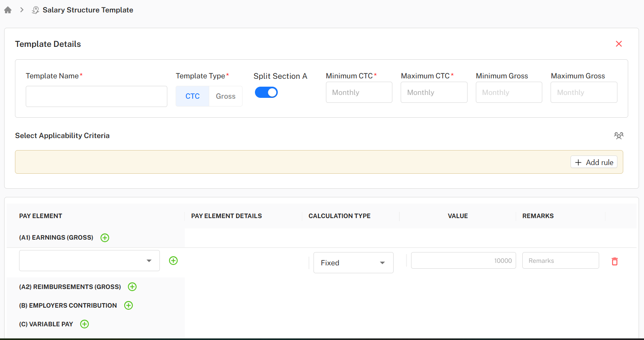This screenshot has width=644, height=340.
Task: Click the Remarks text field
Action: pyautogui.click(x=560, y=260)
